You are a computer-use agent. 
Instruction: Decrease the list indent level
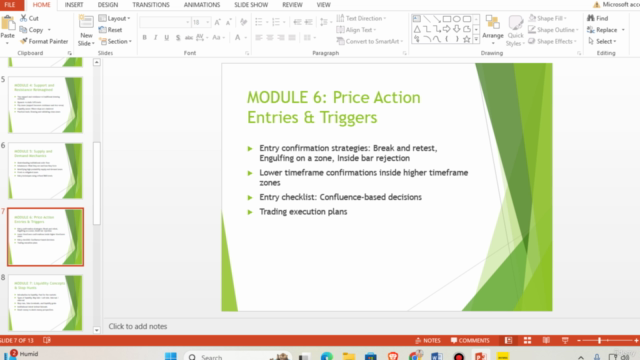click(x=298, y=22)
